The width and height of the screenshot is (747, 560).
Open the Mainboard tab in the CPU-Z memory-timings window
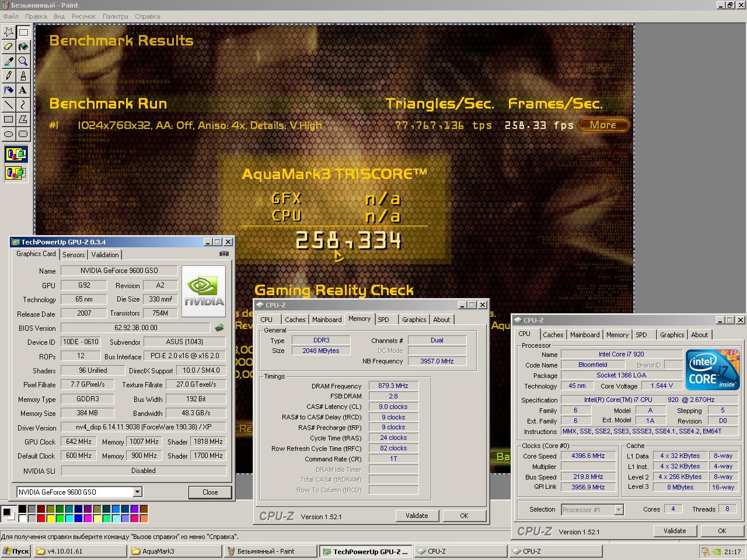pos(327,320)
